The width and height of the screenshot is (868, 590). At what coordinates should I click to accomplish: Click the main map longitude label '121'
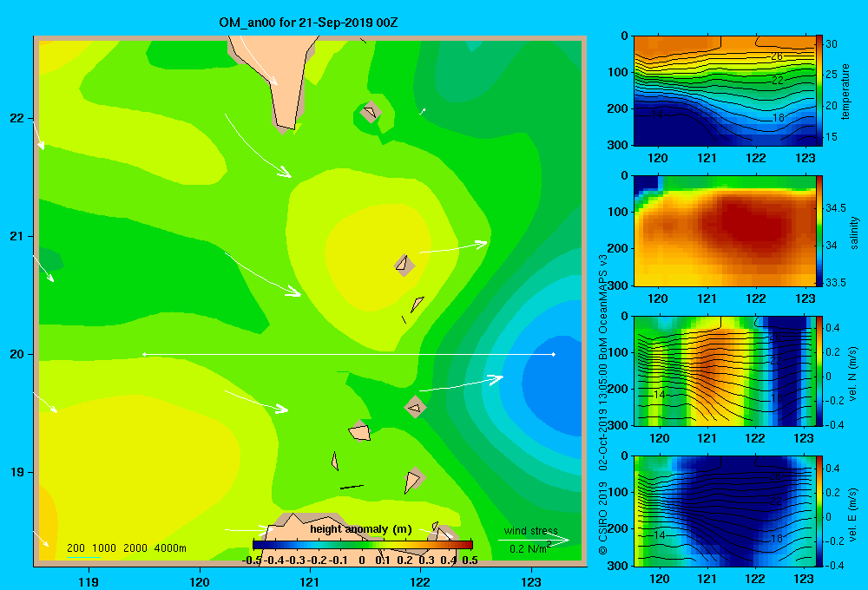point(310,581)
